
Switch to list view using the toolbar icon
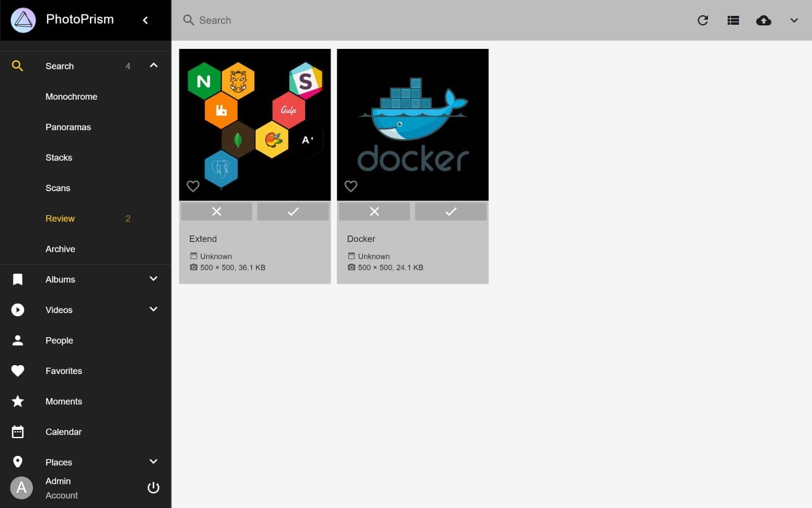point(733,20)
